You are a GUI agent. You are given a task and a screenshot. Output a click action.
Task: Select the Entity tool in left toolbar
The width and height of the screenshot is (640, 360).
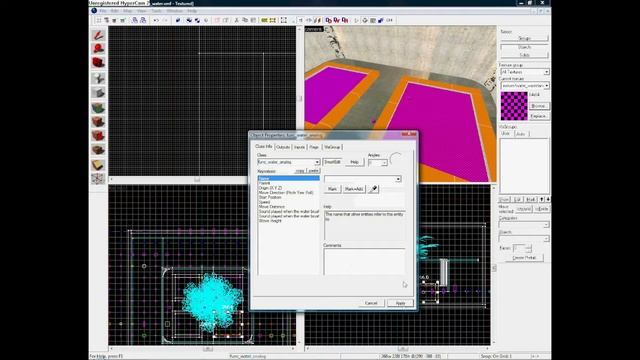coord(98,78)
